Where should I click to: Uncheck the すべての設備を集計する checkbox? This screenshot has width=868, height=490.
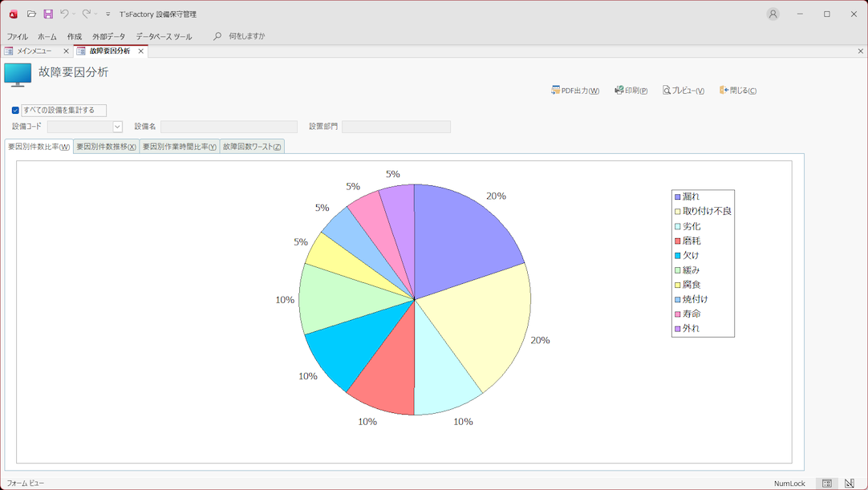(x=15, y=111)
